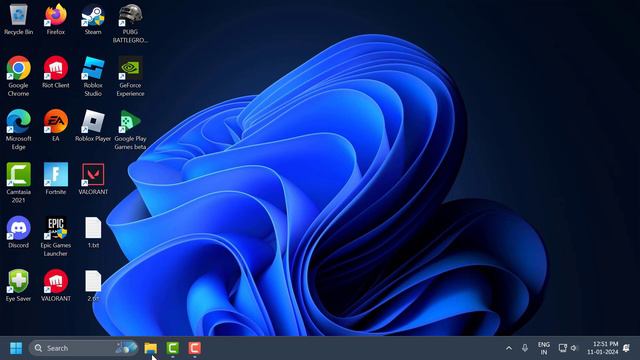Viewport: 640px width, 360px height.
Task: Select the Fortnite desktop shortcut
Action: coord(56,179)
